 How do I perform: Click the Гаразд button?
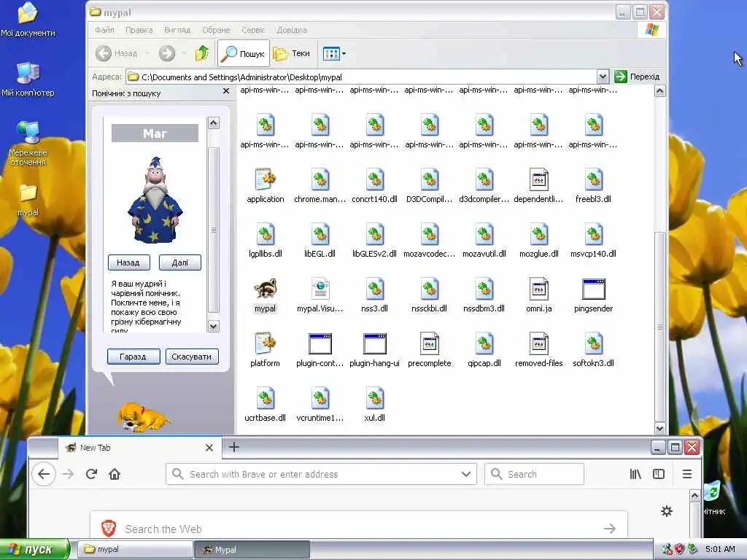tap(133, 357)
